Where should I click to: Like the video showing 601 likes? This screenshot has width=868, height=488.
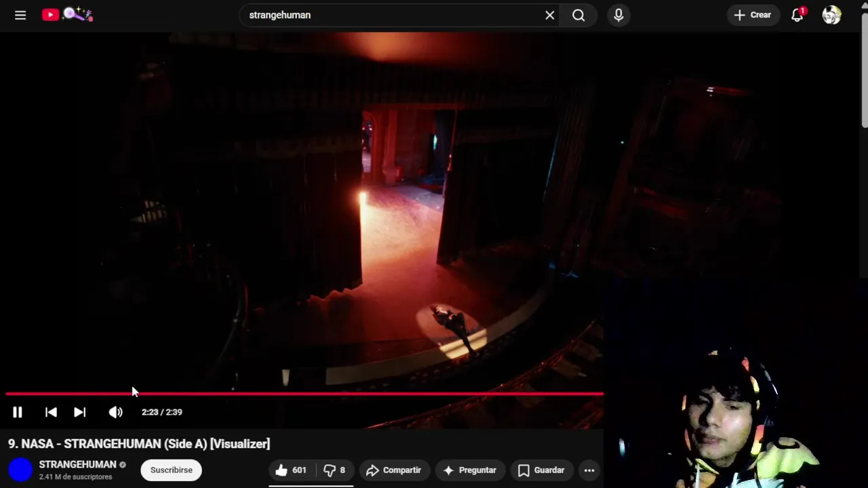[x=291, y=470]
